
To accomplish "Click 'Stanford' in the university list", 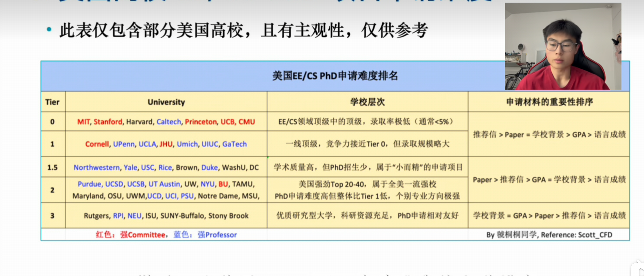I will [108, 122].
